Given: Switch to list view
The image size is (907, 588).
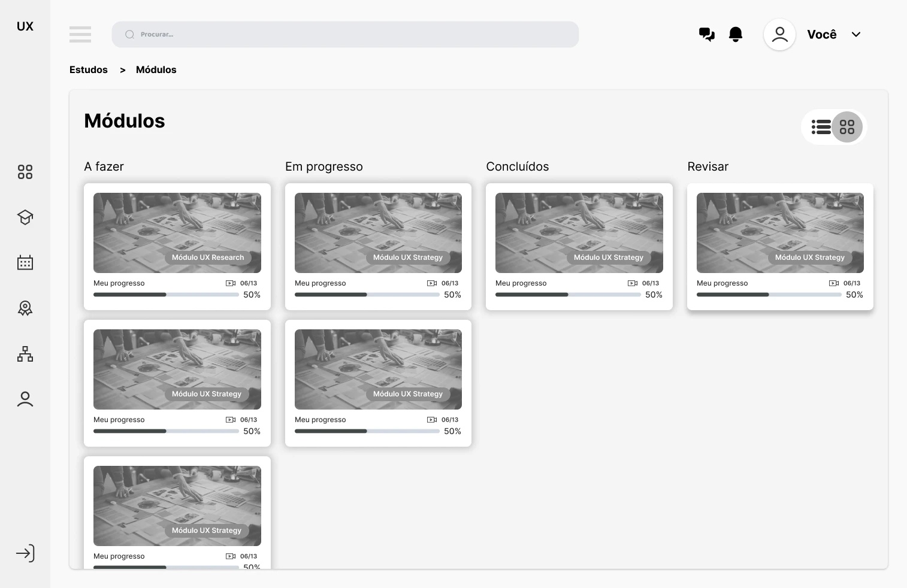Looking at the screenshot, I should tap(821, 127).
